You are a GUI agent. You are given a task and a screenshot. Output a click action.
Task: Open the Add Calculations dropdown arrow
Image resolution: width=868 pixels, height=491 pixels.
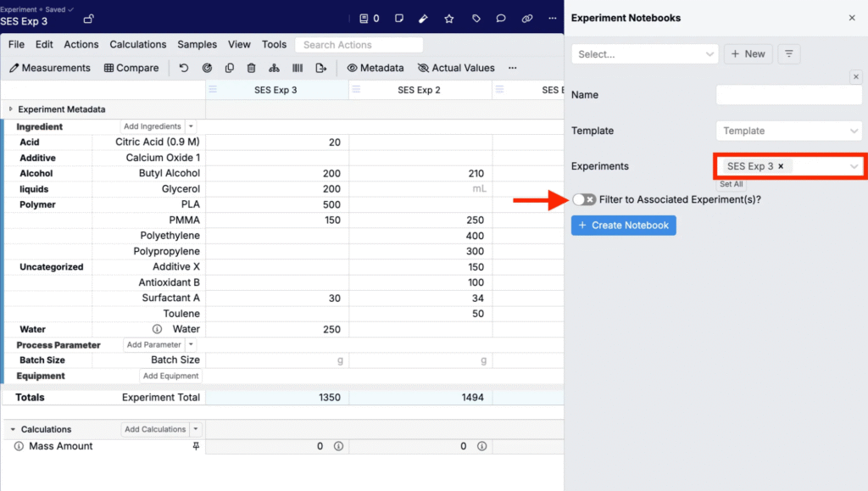(x=196, y=429)
